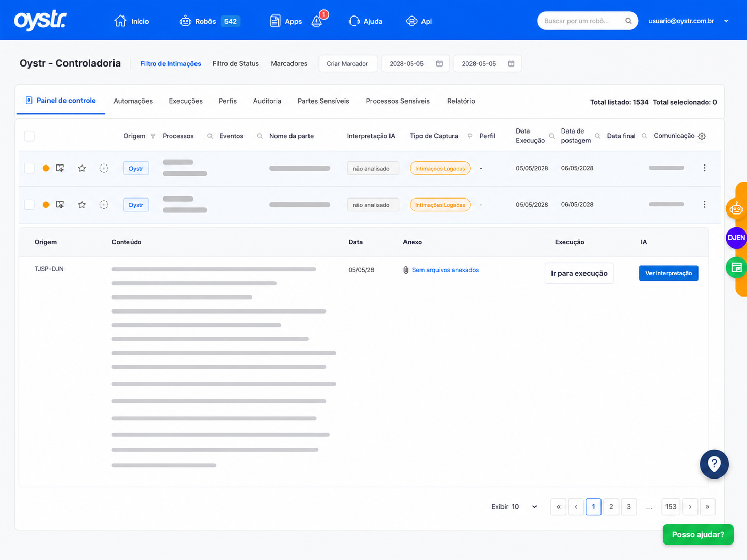The height and width of the screenshot is (560, 747).
Task: Open the Relatório tab
Action: [x=461, y=101]
